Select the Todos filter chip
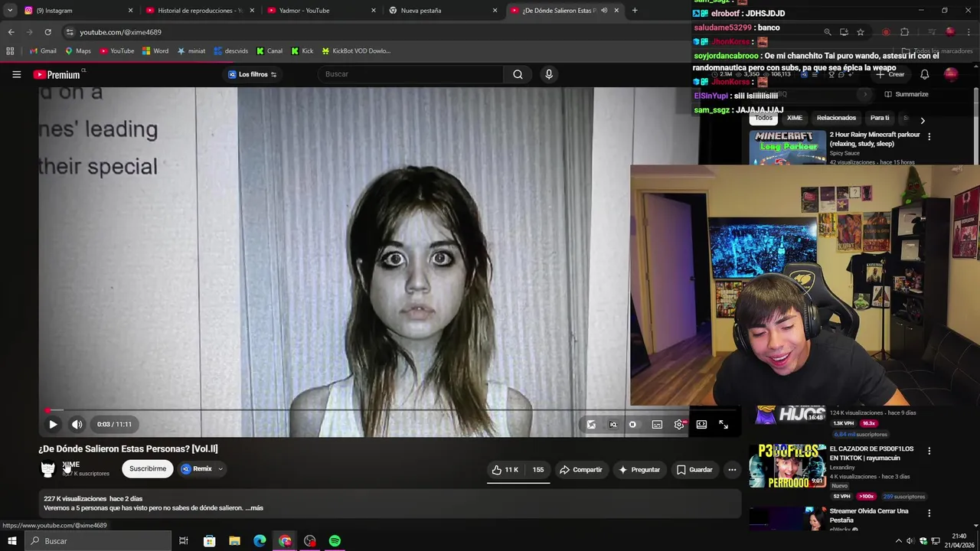Image resolution: width=980 pixels, height=551 pixels. coord(764,118)
